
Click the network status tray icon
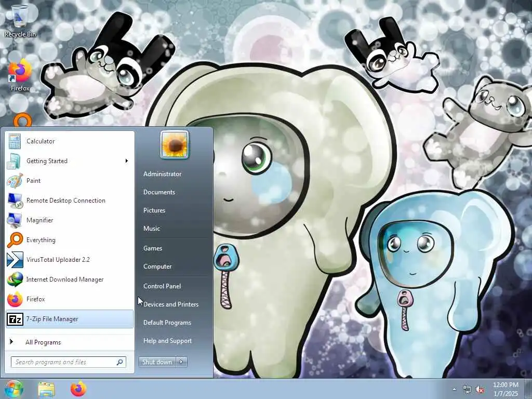[467, 390]
